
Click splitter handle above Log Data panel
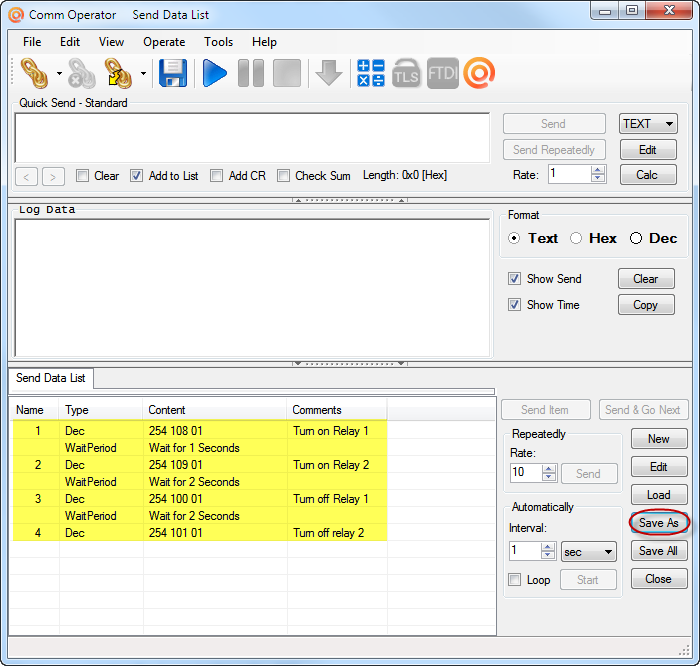pyautogui.click(x=350, y=200)
